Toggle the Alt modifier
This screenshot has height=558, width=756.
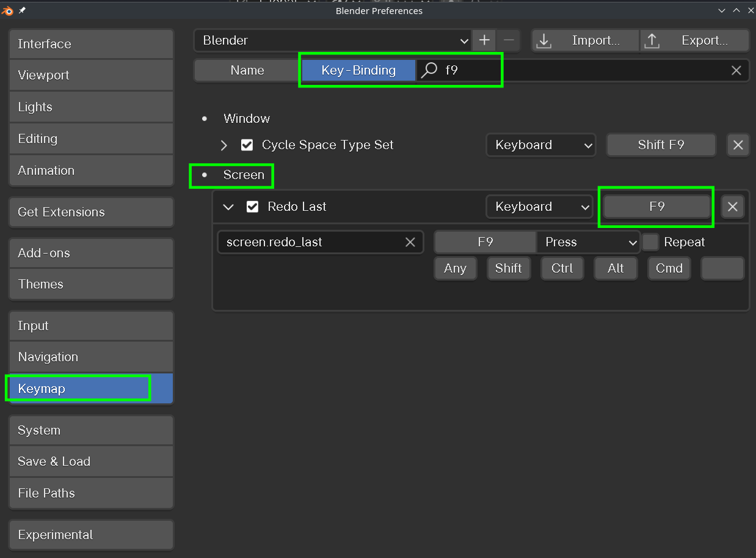pyautogui.click(x=616, y=268)
